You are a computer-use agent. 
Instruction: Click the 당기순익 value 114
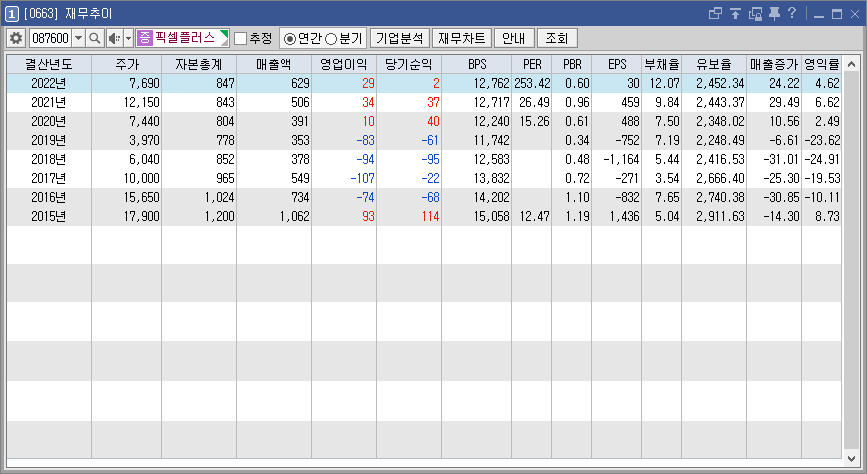tap(430, 216)
